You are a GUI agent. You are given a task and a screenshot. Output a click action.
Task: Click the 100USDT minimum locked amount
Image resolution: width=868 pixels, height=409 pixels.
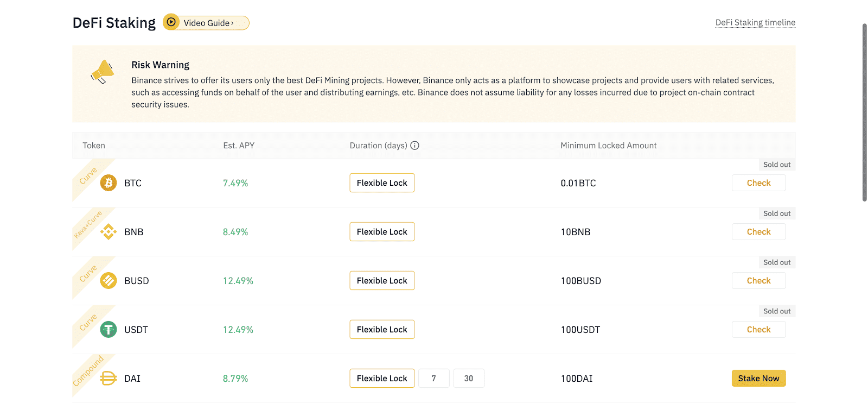[580, 330]
